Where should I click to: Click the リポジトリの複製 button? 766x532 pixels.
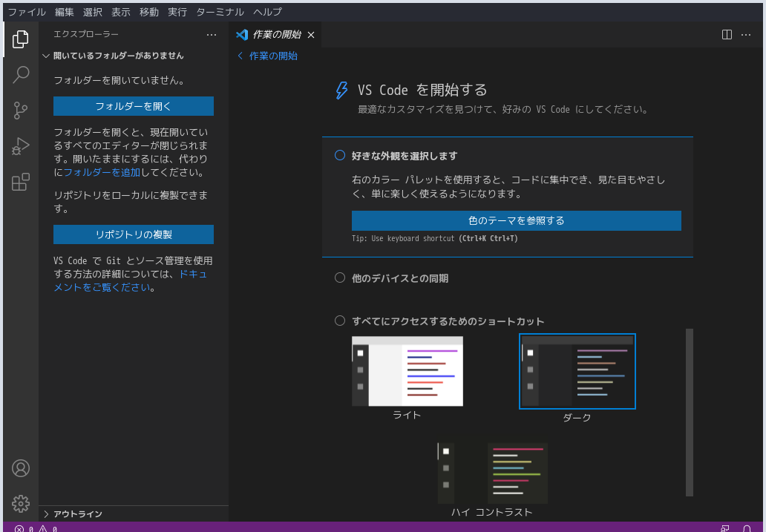[134, 234]
